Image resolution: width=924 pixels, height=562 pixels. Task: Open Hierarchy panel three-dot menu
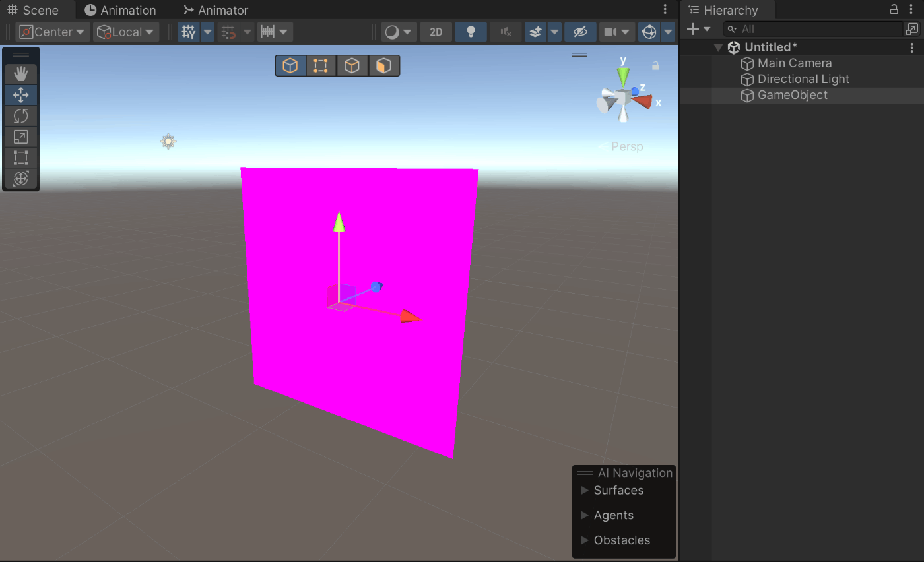coord(913,9)
